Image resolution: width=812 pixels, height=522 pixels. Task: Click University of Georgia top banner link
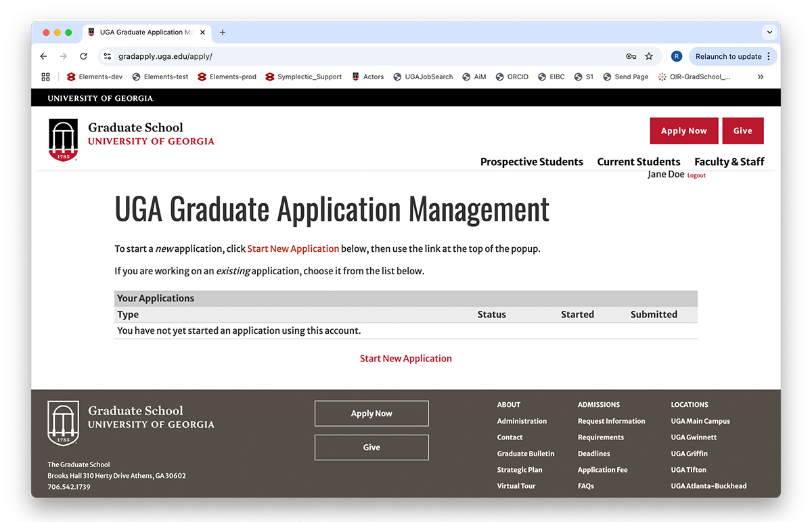coord(100,98)
